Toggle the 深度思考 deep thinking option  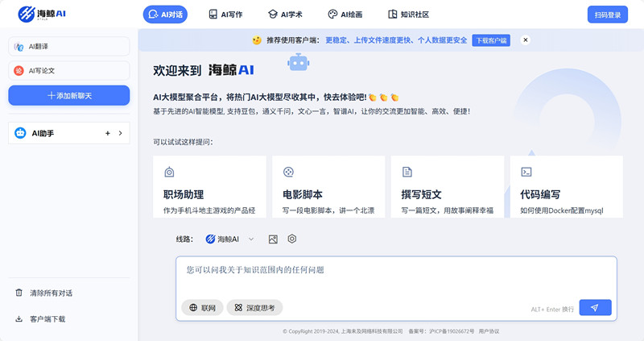click(x=254, y=308)
